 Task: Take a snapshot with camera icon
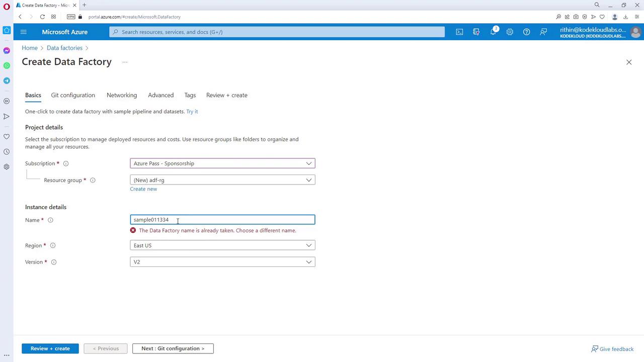[576, 17]
